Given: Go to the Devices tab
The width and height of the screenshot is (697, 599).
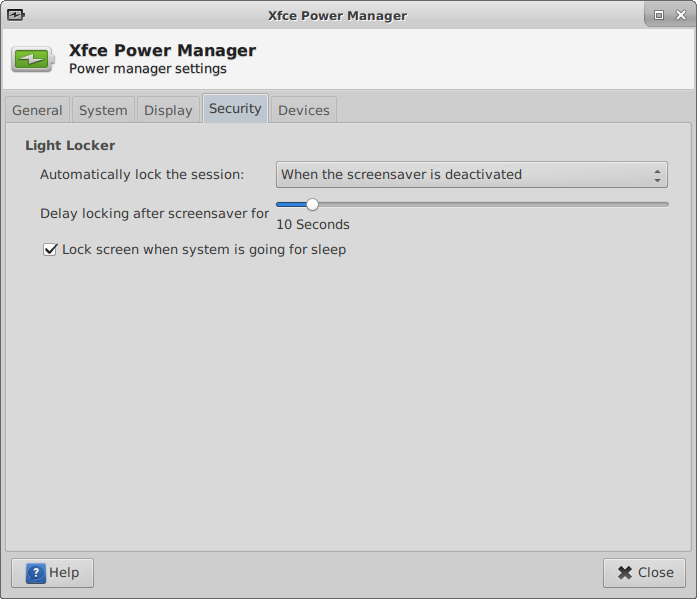Looking at the screenshot, I should pyautogui.click(x=303, y=110).
